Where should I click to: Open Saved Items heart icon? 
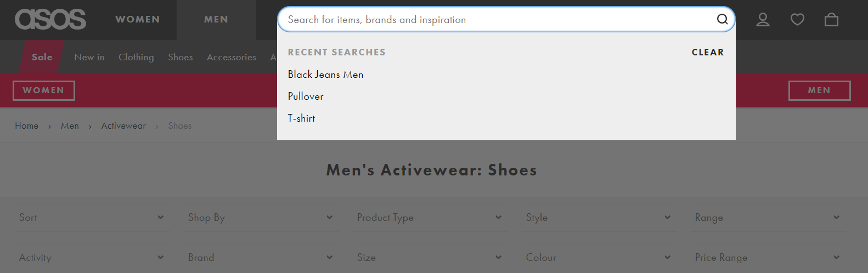coord(797,20)
